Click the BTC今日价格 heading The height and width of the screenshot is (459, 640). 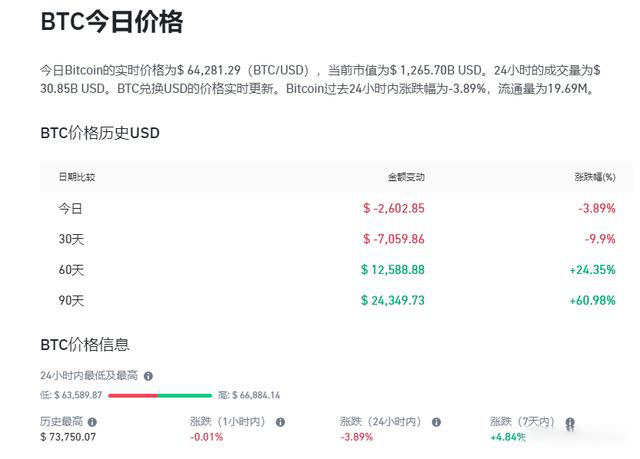(112, 22)
